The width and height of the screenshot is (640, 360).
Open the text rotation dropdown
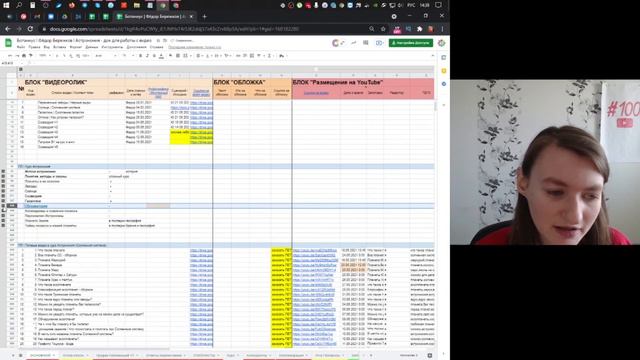point(227,56)
